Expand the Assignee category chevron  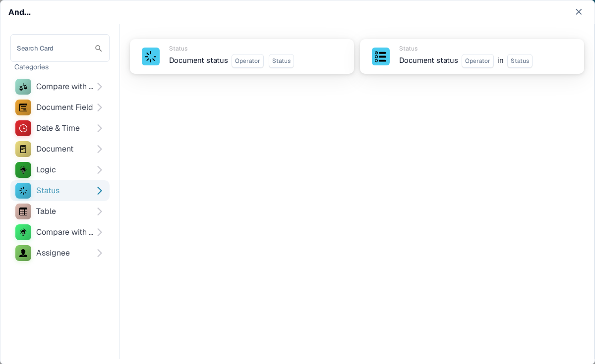coord(100,253)
